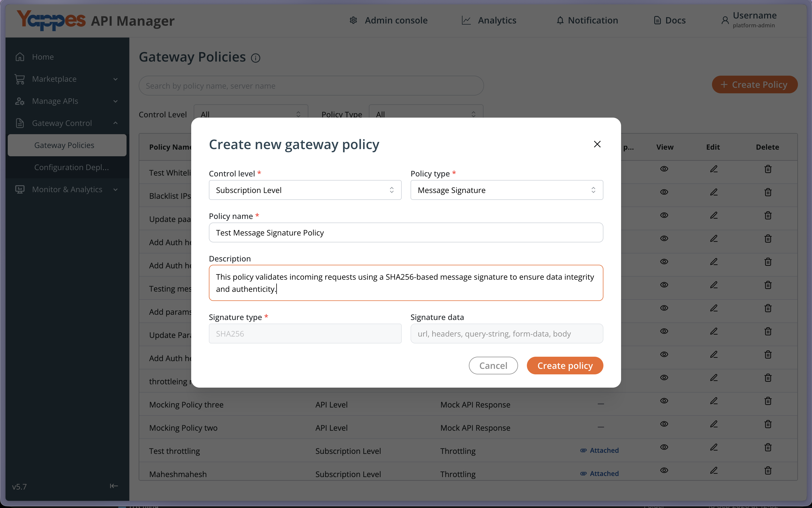Close the create gateway policy dialog
Viewport: 812px width, 508px height.
(597, 144)
